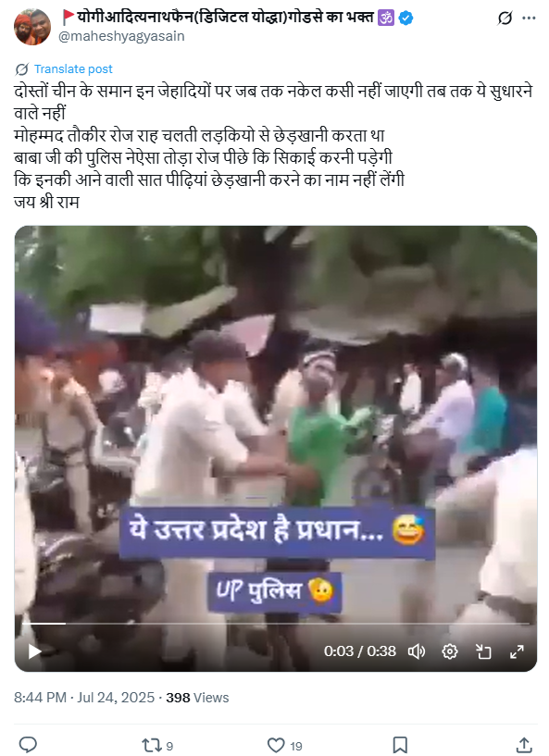
Task: Expand the video to fullscreen
Action: tap(517, 651)
